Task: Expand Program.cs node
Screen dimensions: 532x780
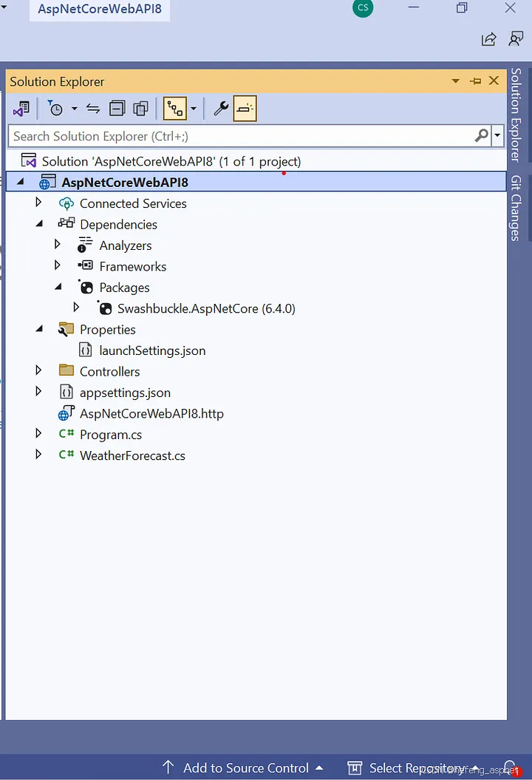Action: click(38, 433)
